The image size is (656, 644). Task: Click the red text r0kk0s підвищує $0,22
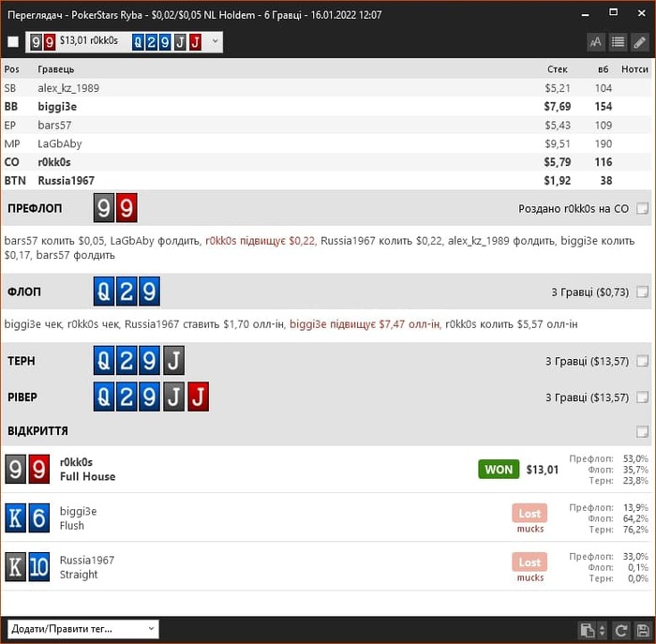[261, 241]
